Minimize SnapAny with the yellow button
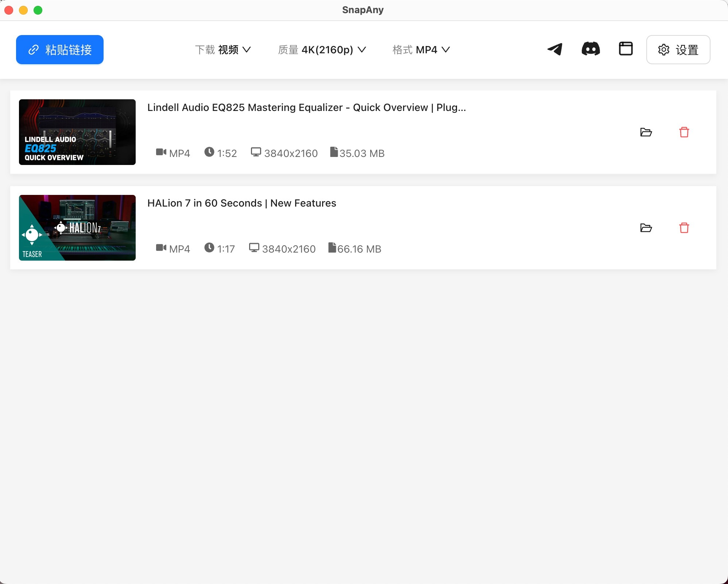Image resolution: width=728 pixels, height=584 pixels. click(23, 10)
